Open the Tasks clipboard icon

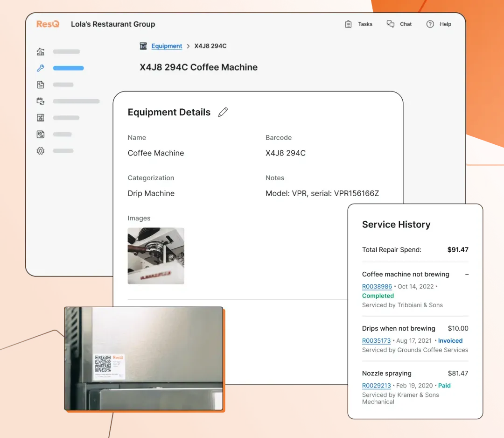point(348,24)
